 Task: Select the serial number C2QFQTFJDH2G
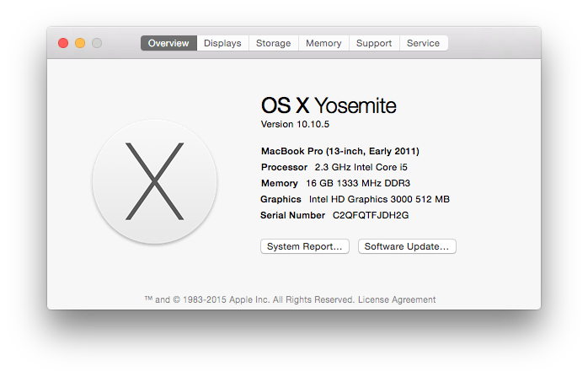(x=371, y=215)
